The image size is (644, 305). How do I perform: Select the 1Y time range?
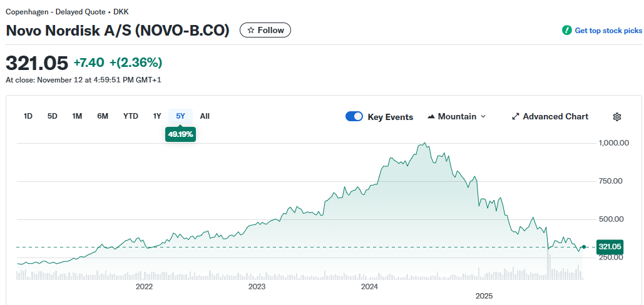[157, 116]
